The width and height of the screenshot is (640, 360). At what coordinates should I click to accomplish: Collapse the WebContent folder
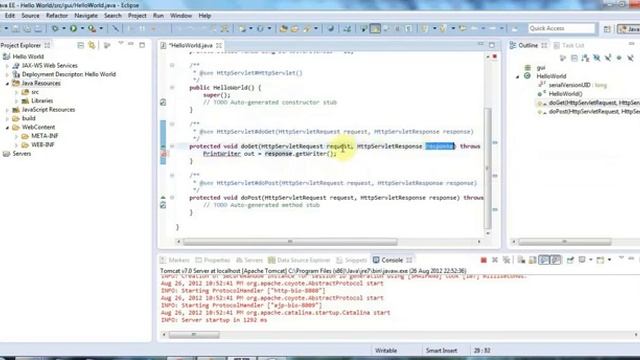click(x=7, y=127)
